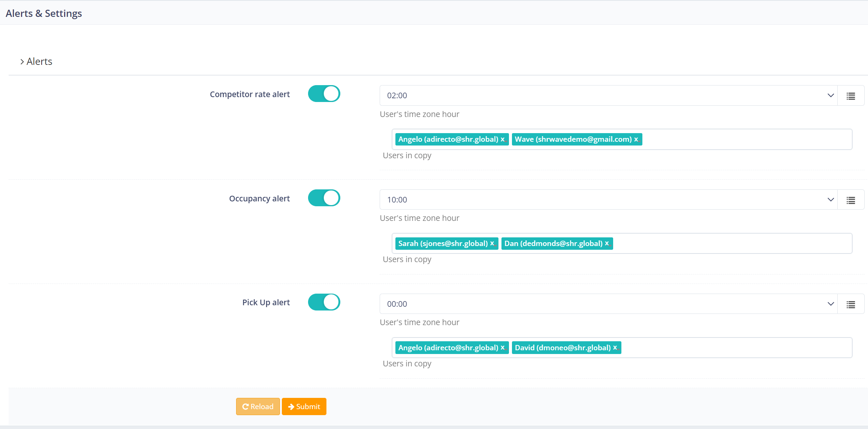Click the Occupancy alert label
868x429 pixels.
click(259, 199)
